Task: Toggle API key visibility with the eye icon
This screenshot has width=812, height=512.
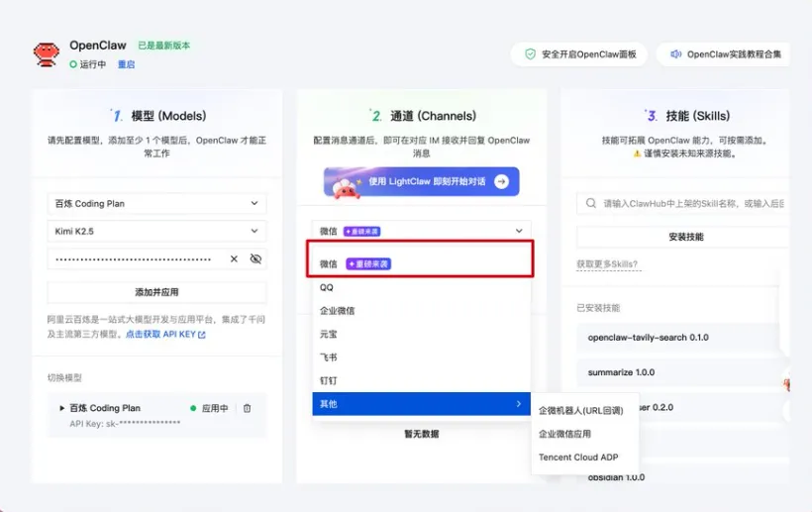Action: [x=255, y=258]
